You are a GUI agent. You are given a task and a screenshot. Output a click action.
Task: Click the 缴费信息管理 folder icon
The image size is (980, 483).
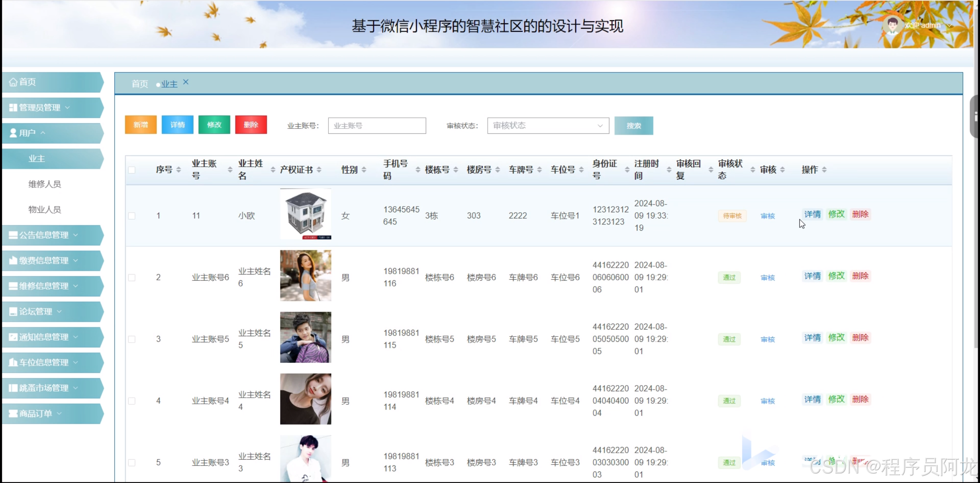coord(13,260)
